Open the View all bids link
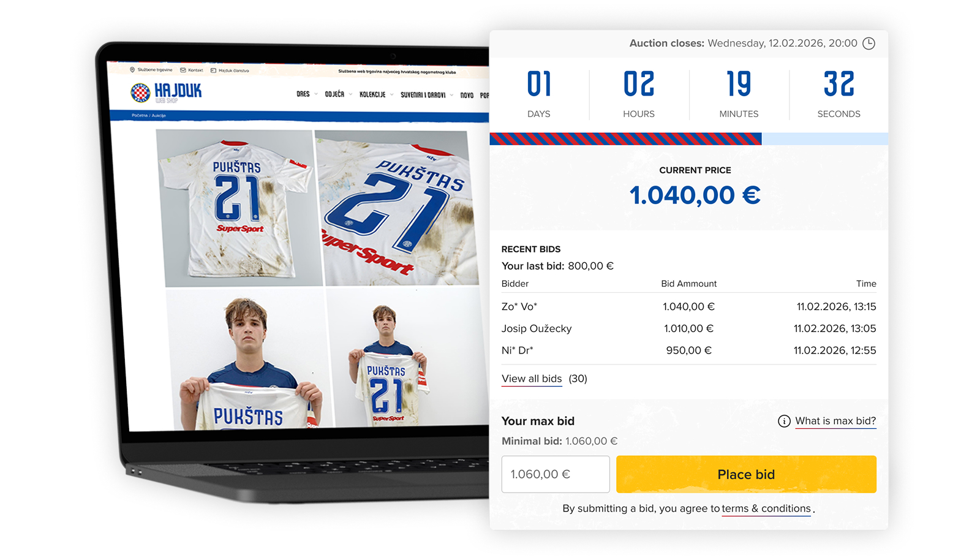 coord(532,379)
